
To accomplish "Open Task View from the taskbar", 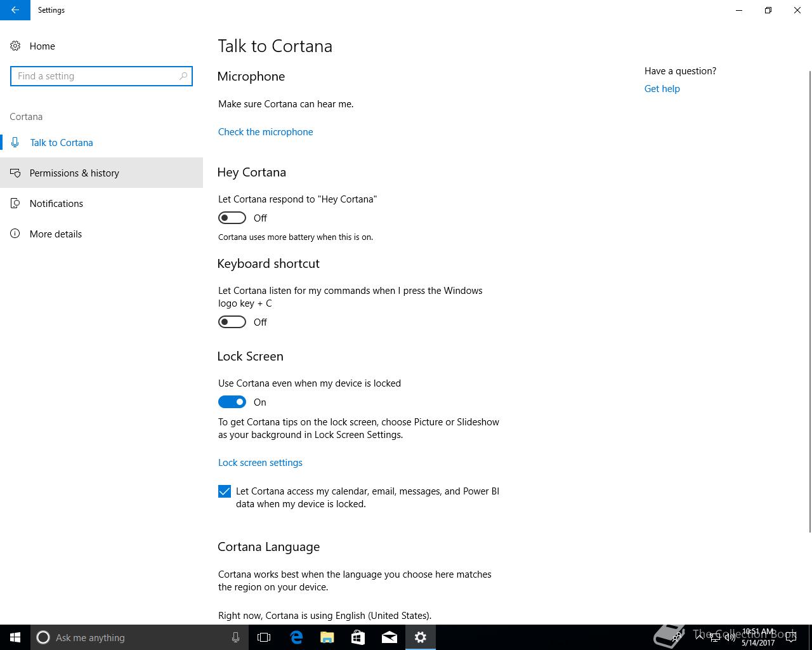I will click(264, 637).
